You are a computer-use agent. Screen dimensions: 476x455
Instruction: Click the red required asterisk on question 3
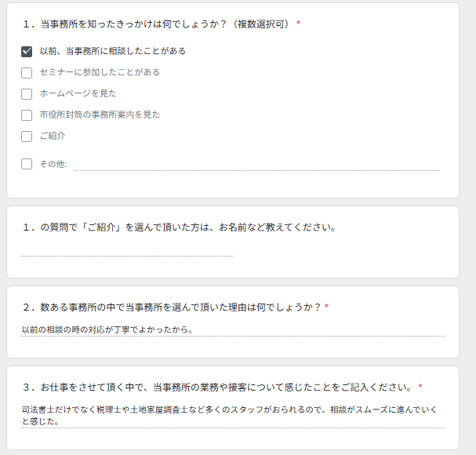tap(420, 386)
